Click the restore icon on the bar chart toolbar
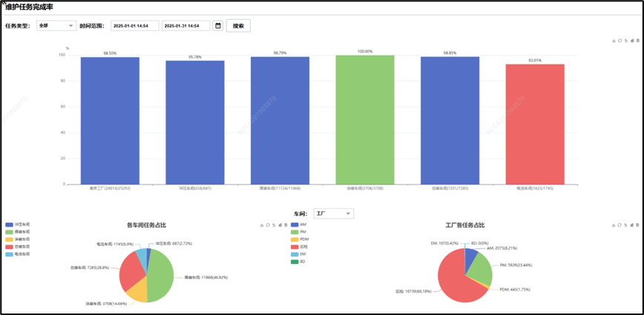Screen dimensions: 644x315 pos(620,41)
